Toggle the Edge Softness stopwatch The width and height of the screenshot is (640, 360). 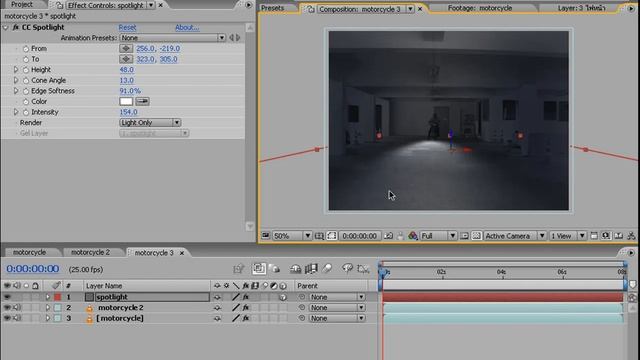tap(26, 91)
